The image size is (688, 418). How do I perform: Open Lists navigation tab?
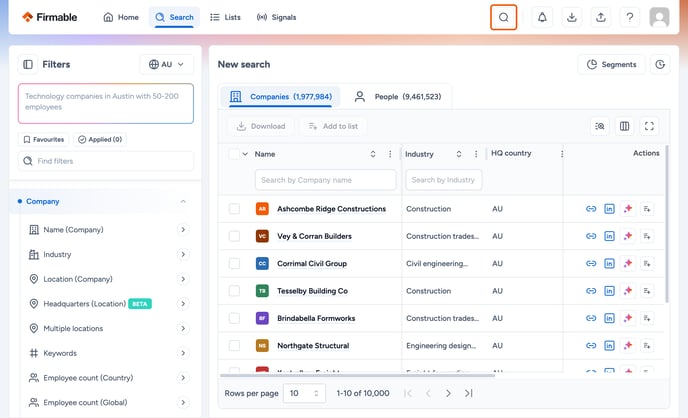(x=226, y=17)
